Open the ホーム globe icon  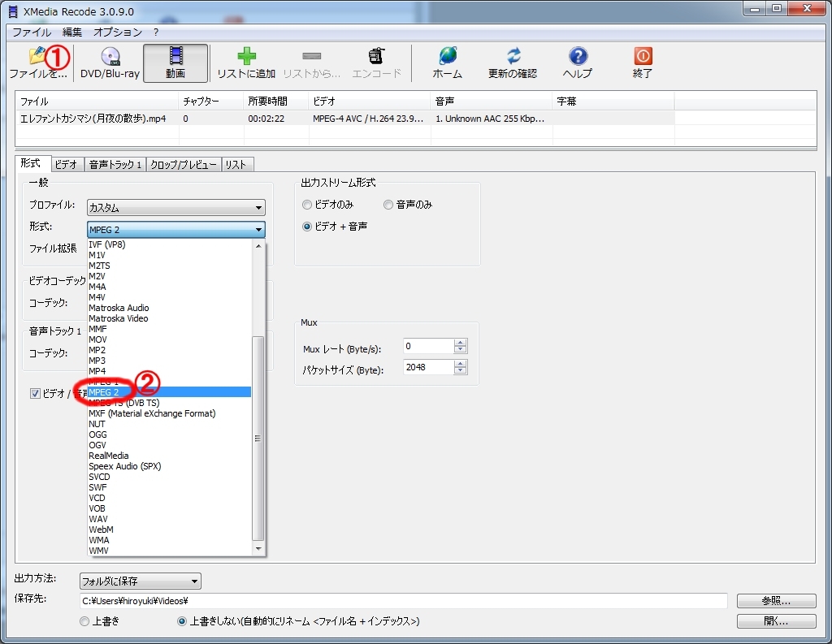pos(448,63)
